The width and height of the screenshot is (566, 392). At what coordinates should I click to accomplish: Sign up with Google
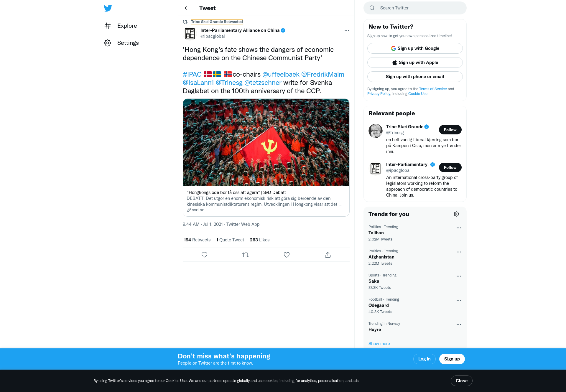[415, 48]
